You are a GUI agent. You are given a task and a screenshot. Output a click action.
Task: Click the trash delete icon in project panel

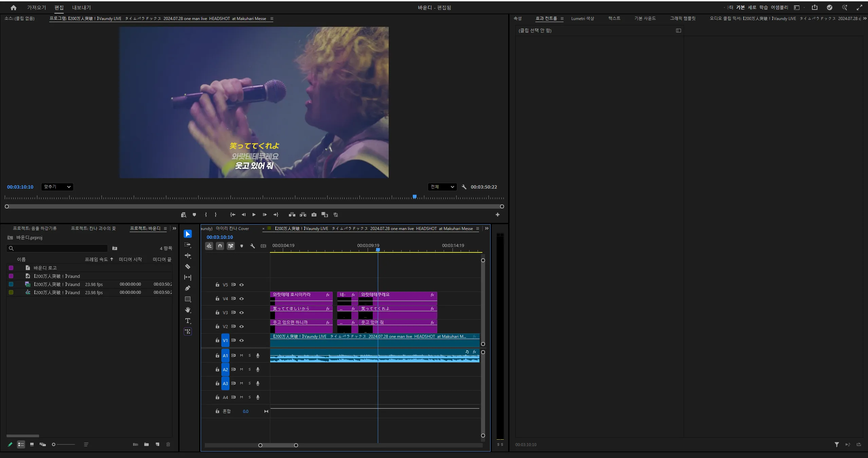coord(168,444)
